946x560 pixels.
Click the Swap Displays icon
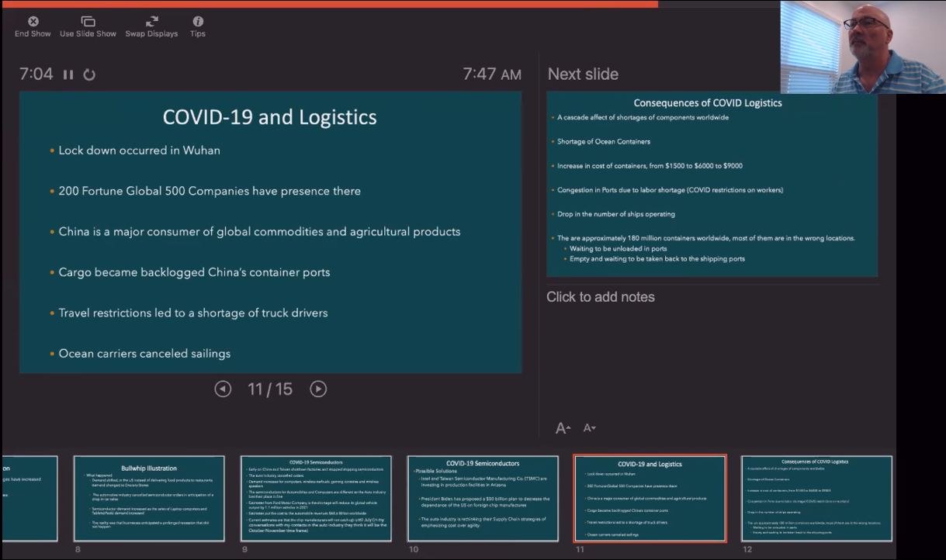coord(151,22)
